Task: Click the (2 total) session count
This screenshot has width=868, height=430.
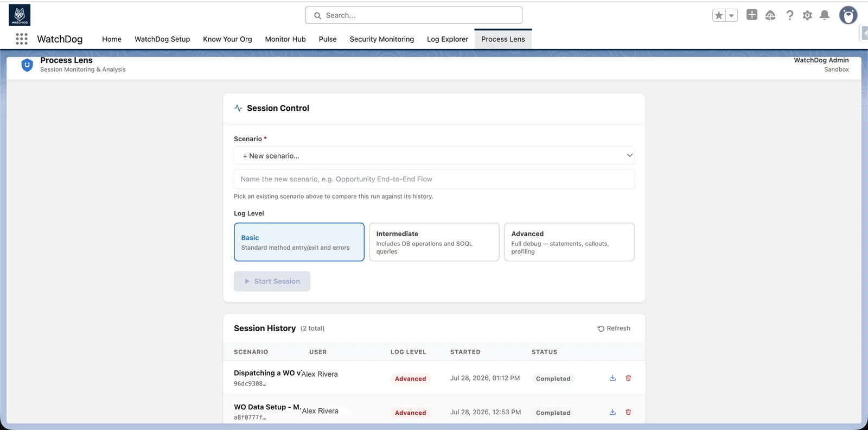Action: [312, 328]
